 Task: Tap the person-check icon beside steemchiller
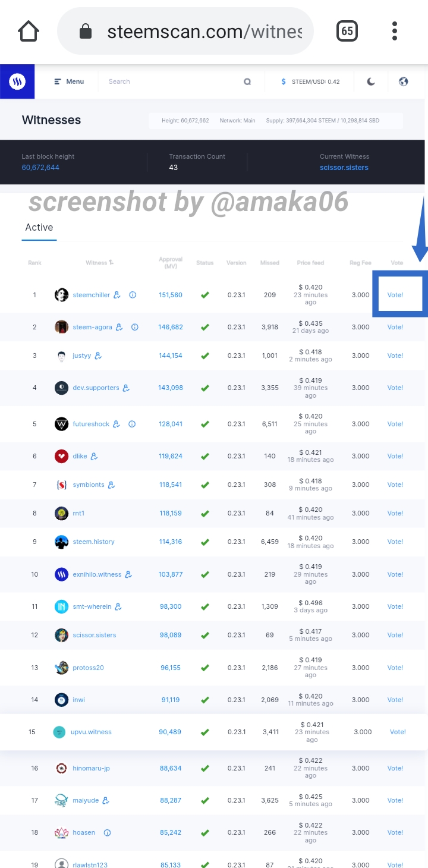[x=117, y=294]
